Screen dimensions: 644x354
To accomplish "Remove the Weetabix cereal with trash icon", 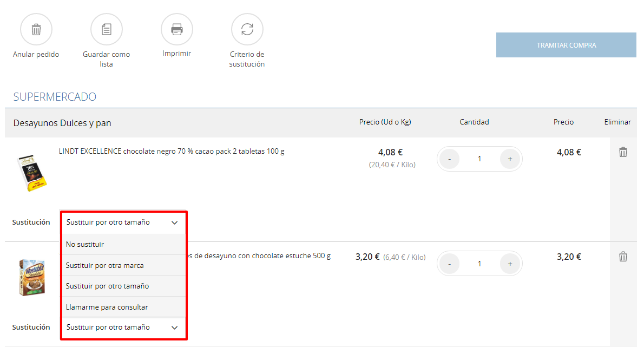I will tap(623, 257).
